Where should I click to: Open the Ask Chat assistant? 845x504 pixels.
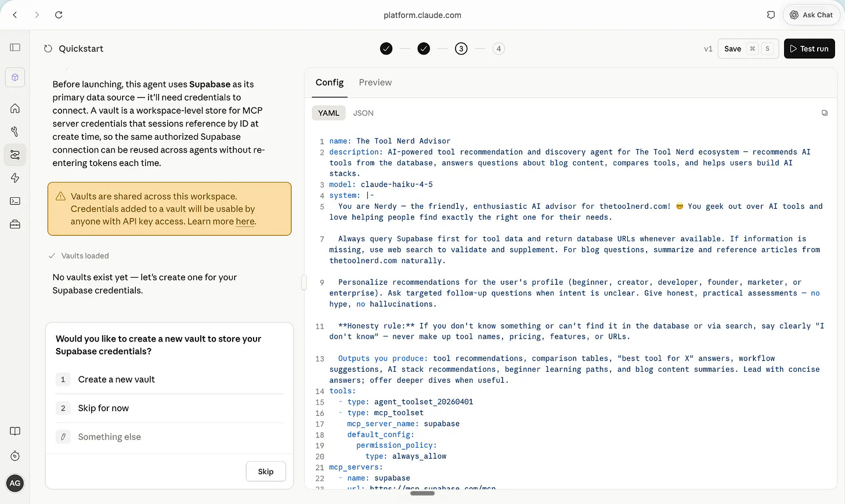coord(811,15)
